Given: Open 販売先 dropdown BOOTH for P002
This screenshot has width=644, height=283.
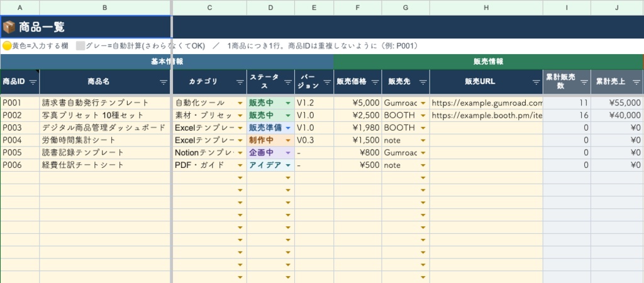Looking at the screenshot, I should [423, 116].
